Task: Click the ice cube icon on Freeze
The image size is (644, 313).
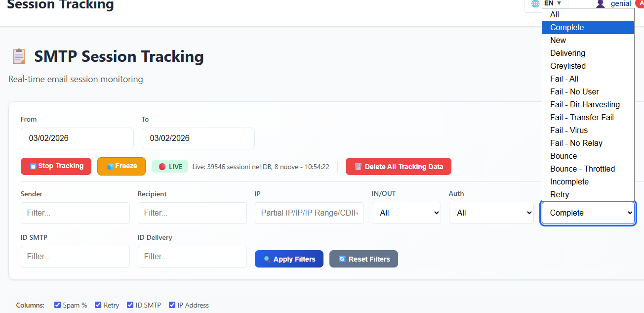Action: (x=111, y=166)
